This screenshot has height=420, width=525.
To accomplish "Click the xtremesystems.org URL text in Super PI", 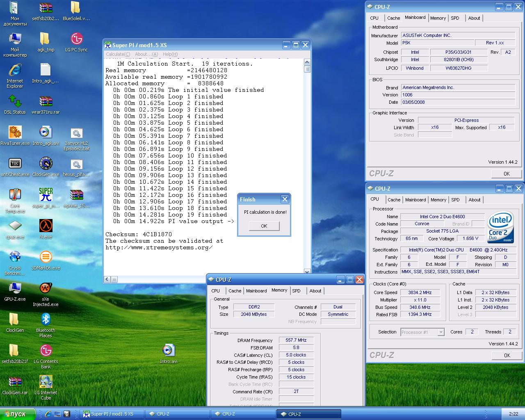I will 159,247.
